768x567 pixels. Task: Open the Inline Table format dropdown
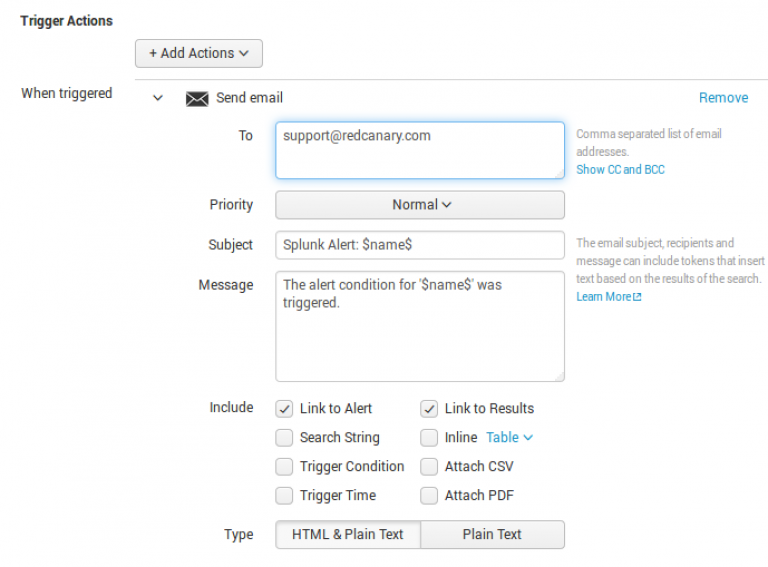click(x=510, y=437)
